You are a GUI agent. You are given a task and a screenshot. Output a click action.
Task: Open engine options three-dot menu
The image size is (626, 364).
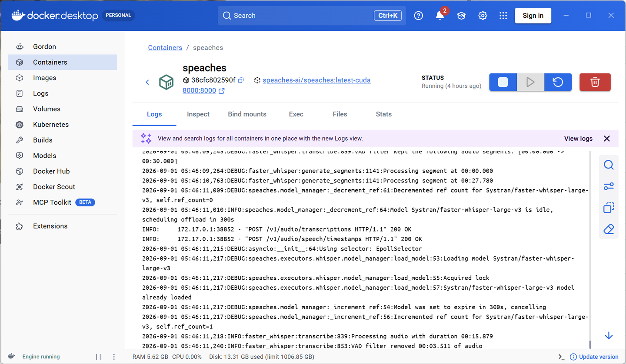pyautogui.click(x=114, y=357)
